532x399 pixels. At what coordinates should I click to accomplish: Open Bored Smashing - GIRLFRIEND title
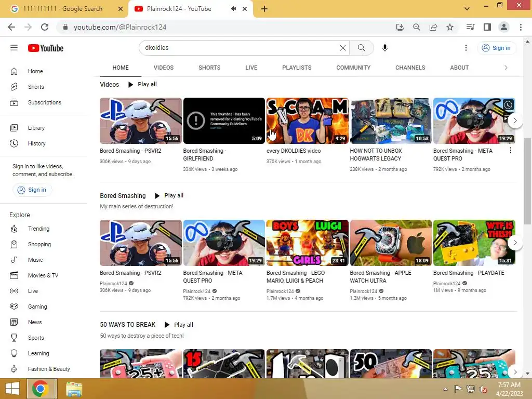click(x=205, y=154)
